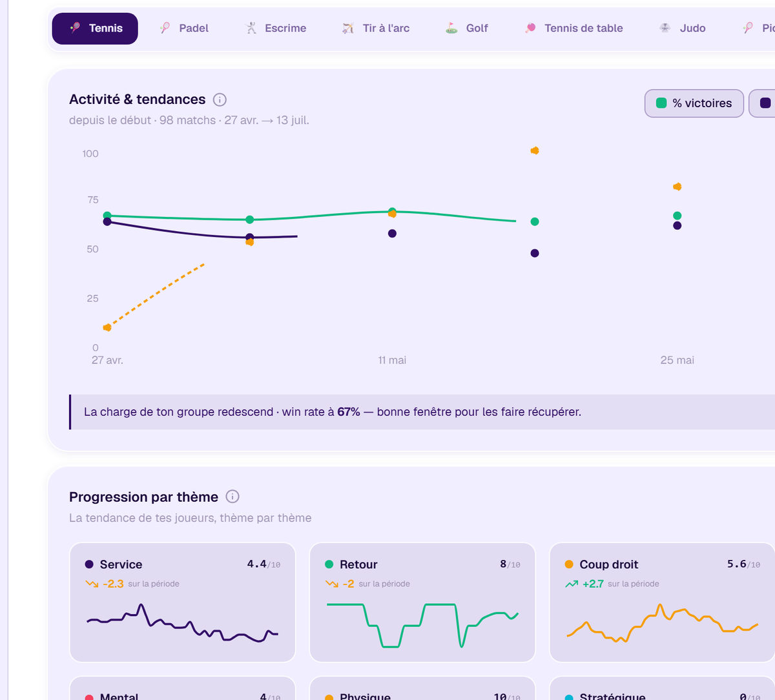Viewport: 775px width, 700px height.
Task: Click the green dot beside Retour
Action: 329,564
